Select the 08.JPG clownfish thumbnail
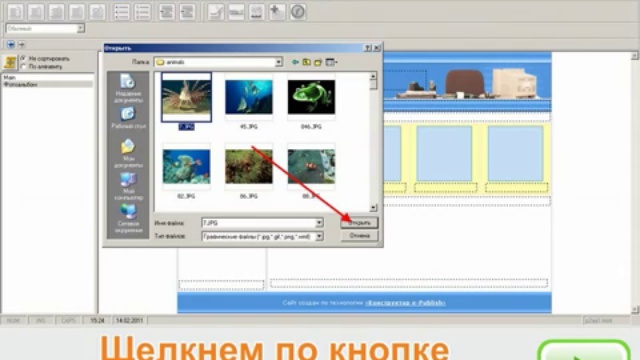The height and width of the screenshot is (360, 640). click(311, 167)
